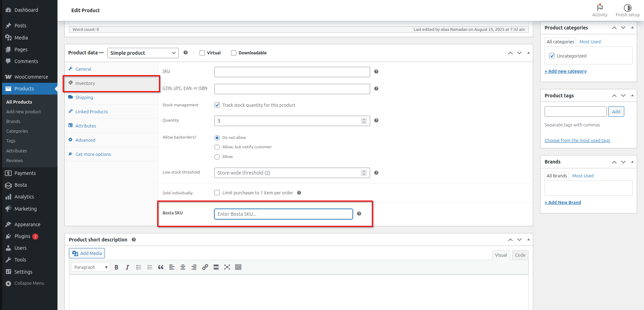Click the GTIN field help icon
Image resolution: width=644 pixels, height=310 pixels.
pyautogui.click(x=376, y=89)
